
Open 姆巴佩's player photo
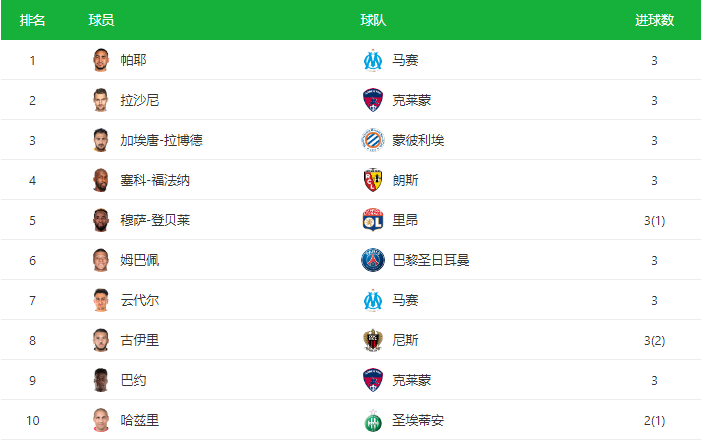[101, 260]
